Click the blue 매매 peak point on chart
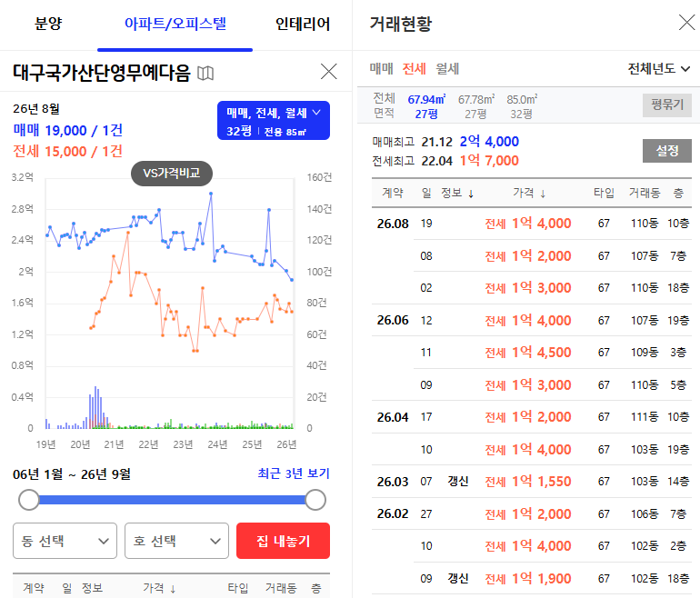700x598 pixels. coord(211,194)
